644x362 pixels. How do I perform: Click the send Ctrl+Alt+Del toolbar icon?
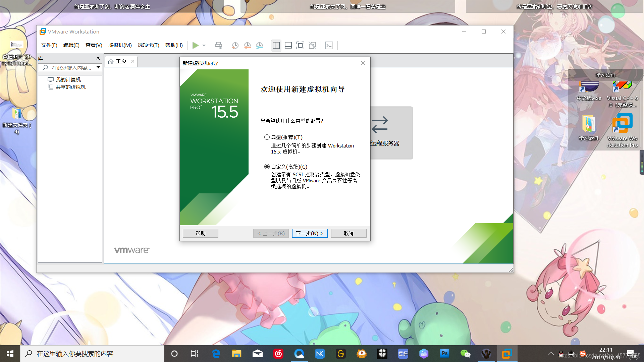coord(218,45)
